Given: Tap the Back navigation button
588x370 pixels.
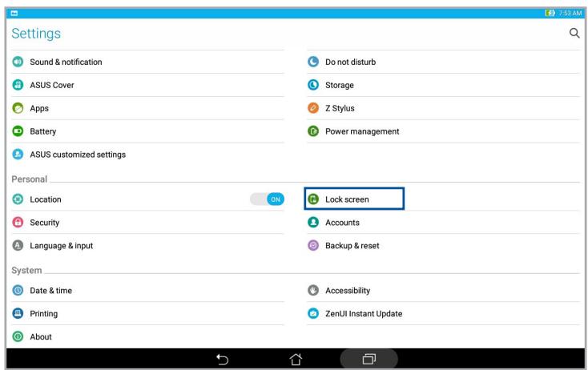Looking at the screenshot, I should click(x=223, y=359).
